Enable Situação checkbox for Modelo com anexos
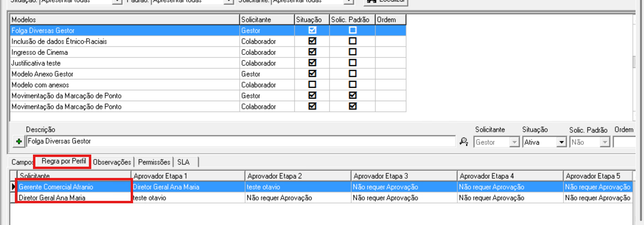 click(312, 85)
